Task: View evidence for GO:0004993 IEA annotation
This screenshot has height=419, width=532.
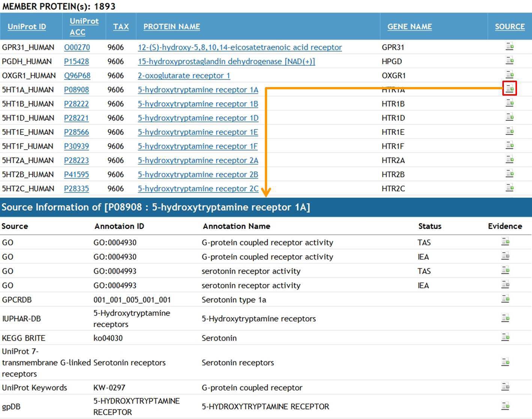Action: [505, 284]
